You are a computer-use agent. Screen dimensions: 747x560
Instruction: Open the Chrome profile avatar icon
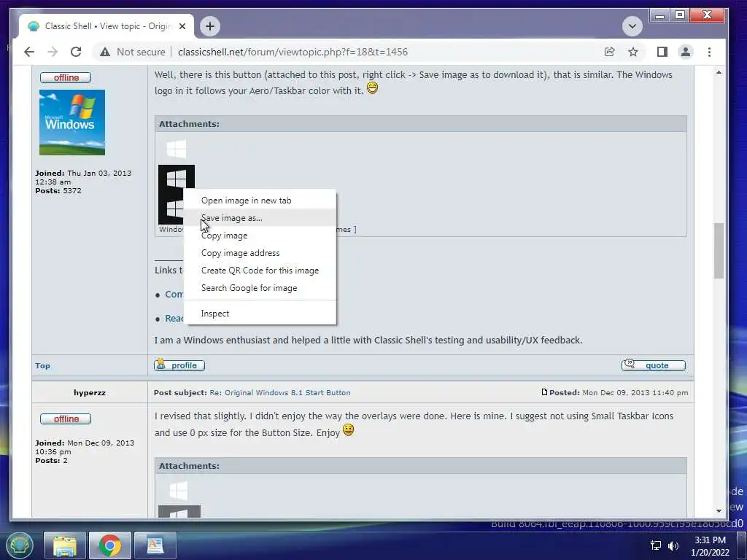pyautogui.click(x=686, y=52)
